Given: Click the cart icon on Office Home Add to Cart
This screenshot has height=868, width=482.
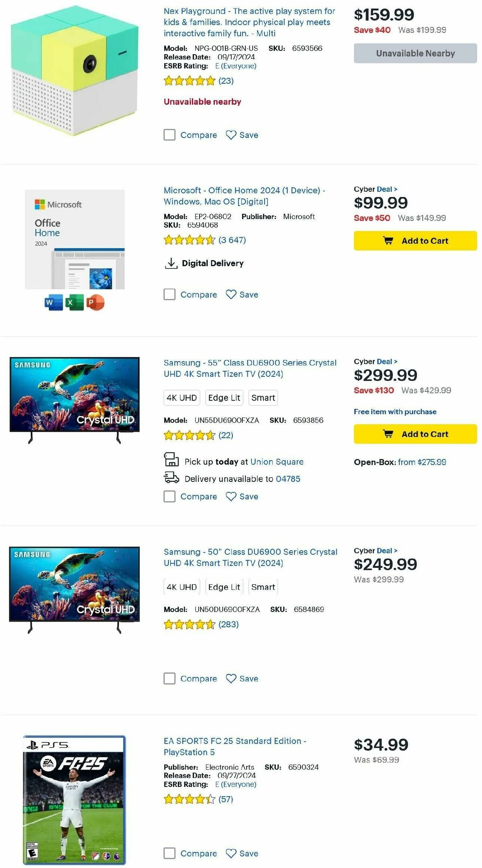Looking at the screenshot, I should tap(388, 241).
